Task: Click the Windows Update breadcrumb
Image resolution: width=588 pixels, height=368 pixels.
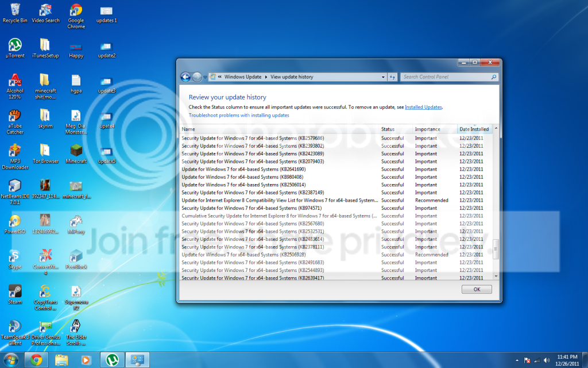Action: pos(243,77)
